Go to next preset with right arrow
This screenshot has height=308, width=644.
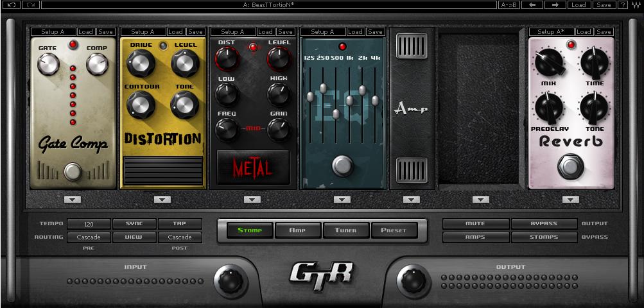pyautogui.click(x=555, y=5)
